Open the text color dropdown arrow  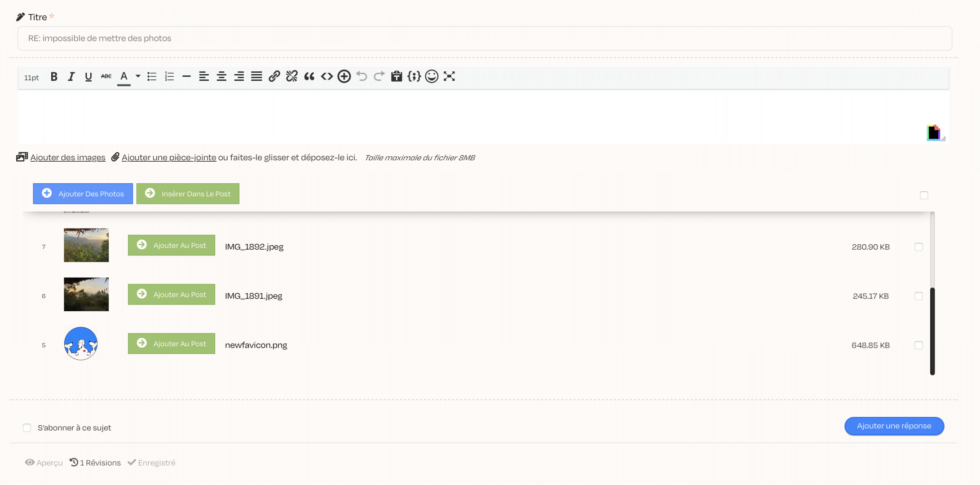[x=138, y=76]
